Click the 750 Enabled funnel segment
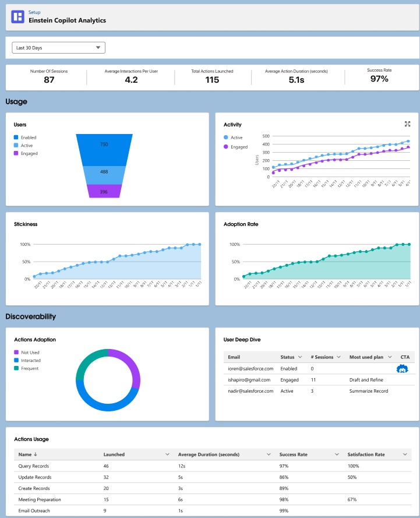 coord(104,150)
